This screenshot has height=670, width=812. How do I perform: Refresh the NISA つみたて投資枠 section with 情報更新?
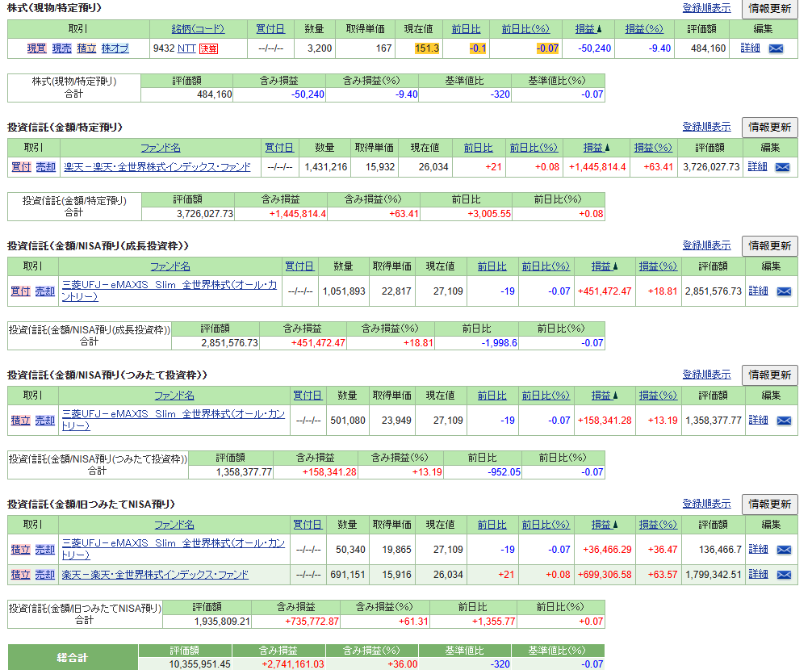[x=769, y=375]
